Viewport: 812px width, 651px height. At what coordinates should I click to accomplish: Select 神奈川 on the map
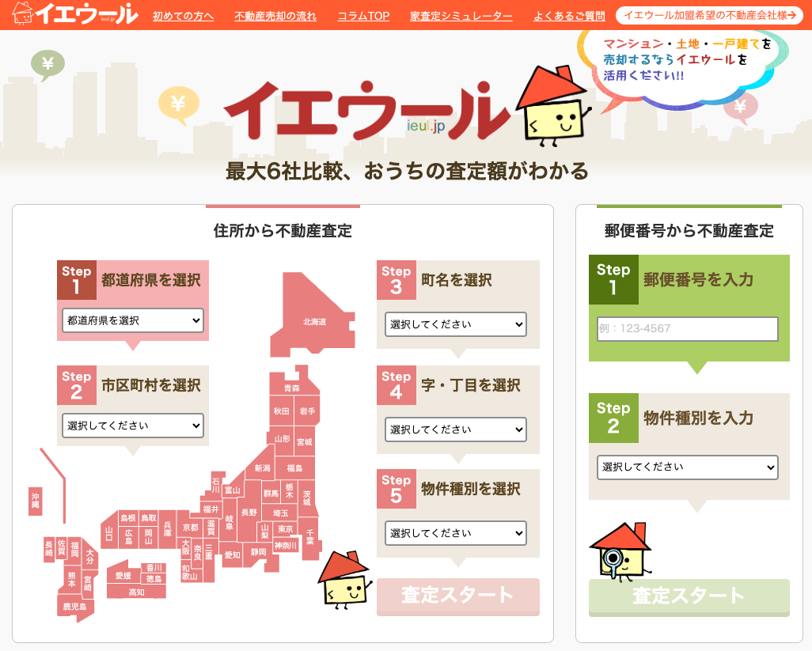coord(286,546)
